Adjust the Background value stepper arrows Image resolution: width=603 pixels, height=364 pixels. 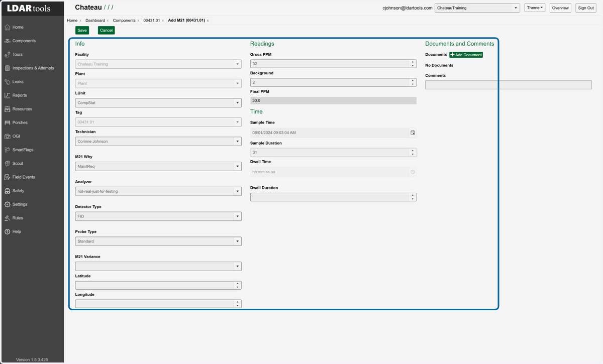(413, 82)
